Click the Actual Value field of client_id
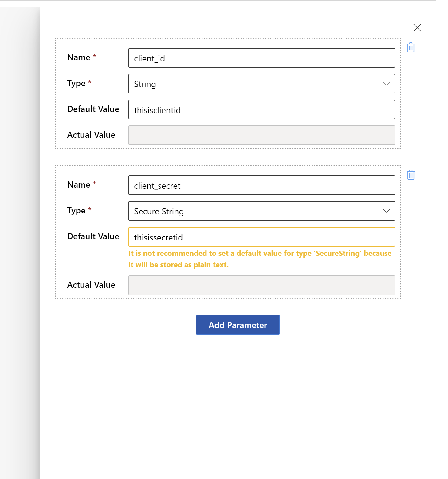 [x=262, y=135]
